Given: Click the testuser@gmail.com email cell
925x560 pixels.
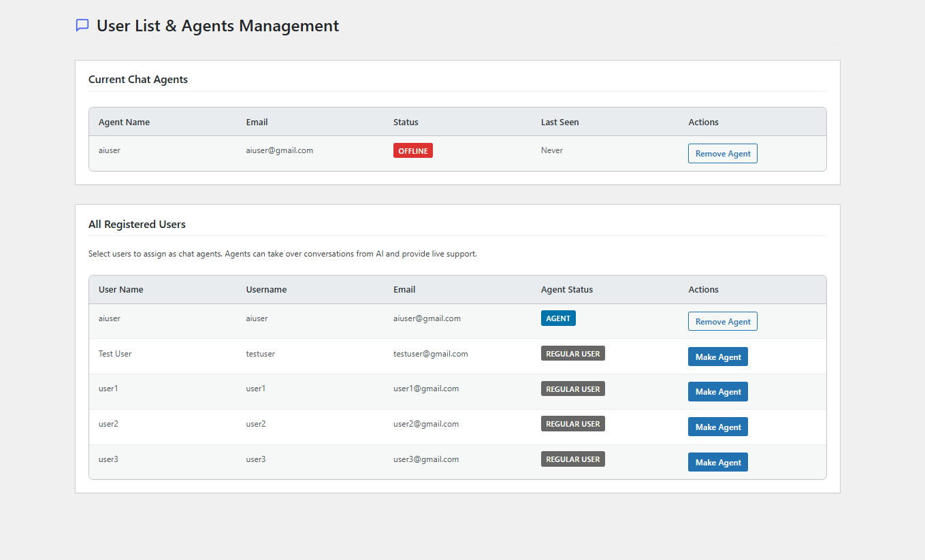Looking at the screenshot, I should tap(431, 353).
